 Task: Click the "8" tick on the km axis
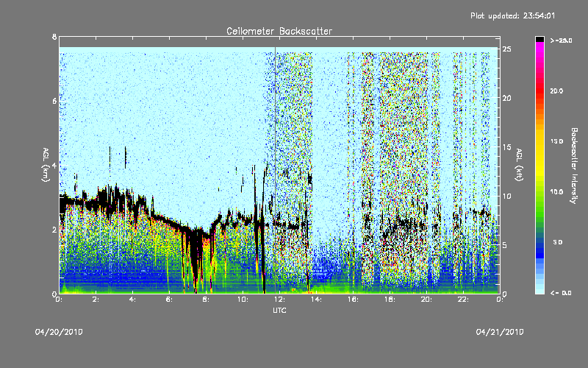point(54,37)
